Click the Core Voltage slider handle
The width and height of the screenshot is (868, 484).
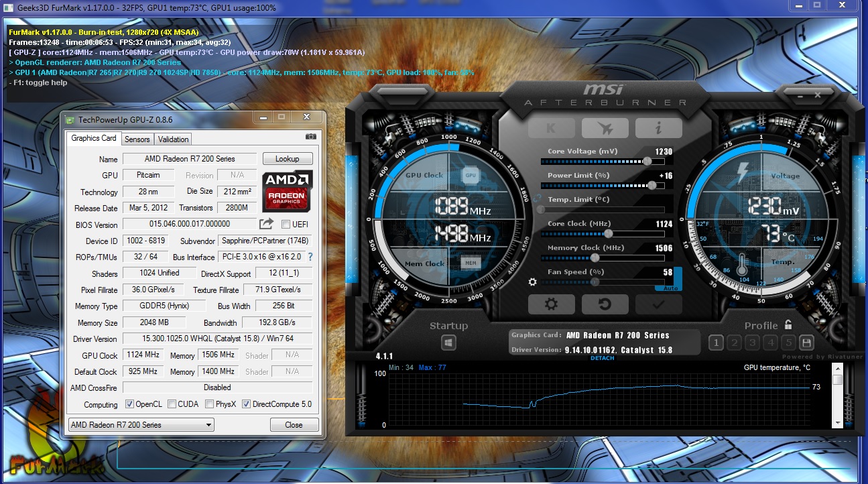pos(647,161)
